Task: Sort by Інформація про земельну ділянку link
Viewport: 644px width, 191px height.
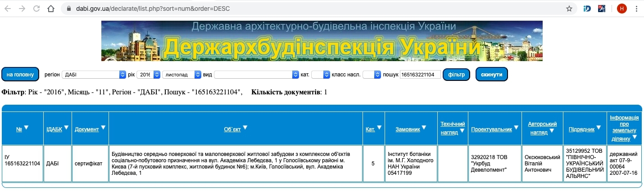Action: tap(624, 128)
